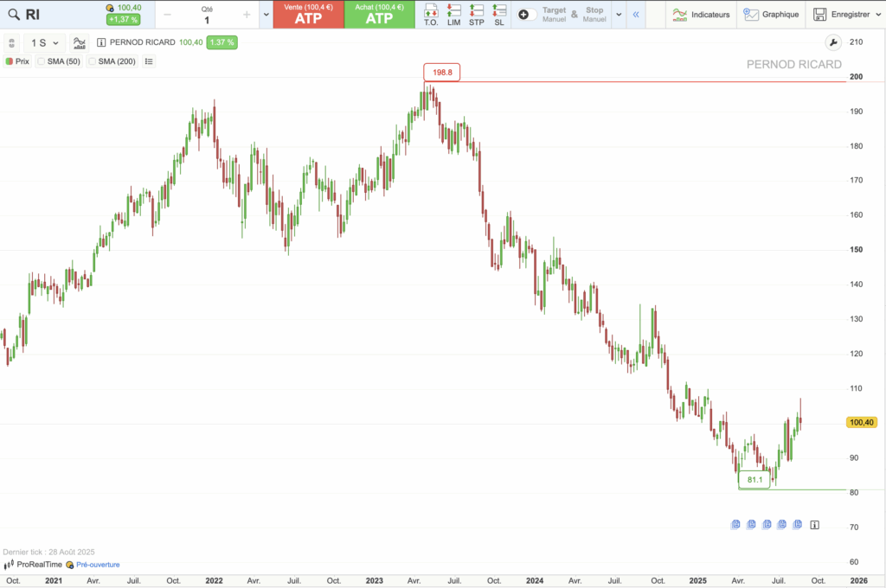Collapse the toolbar with the double-chevron

tap(636, 14)
